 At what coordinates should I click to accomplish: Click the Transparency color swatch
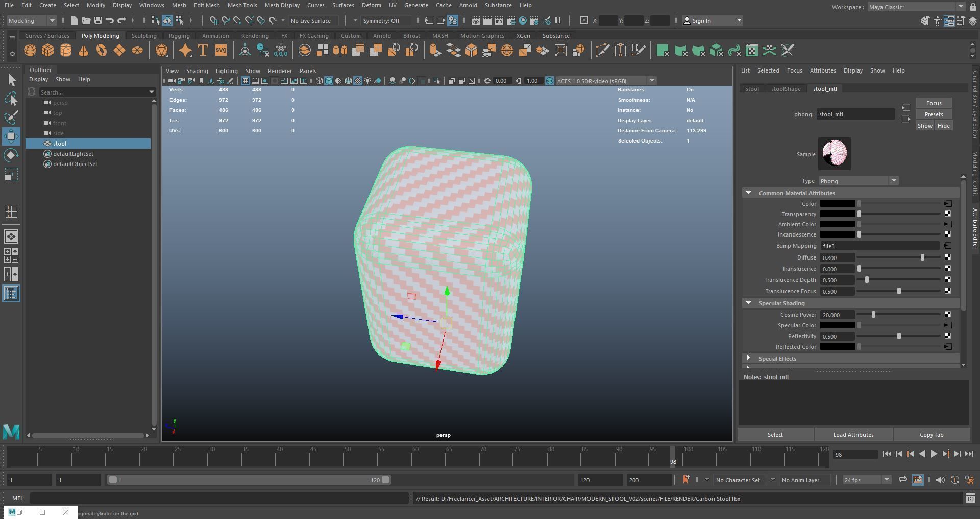838,214
